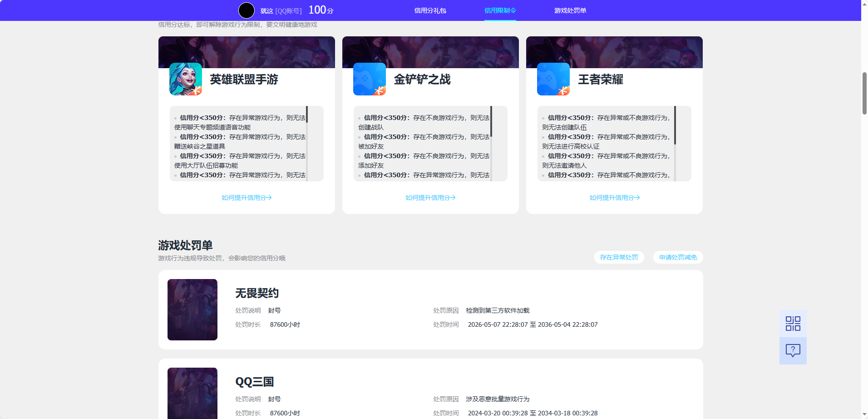The height and width of the screenshot is (419, 868).
Task: Click the black user avatar in header
Action: point(247,10)
